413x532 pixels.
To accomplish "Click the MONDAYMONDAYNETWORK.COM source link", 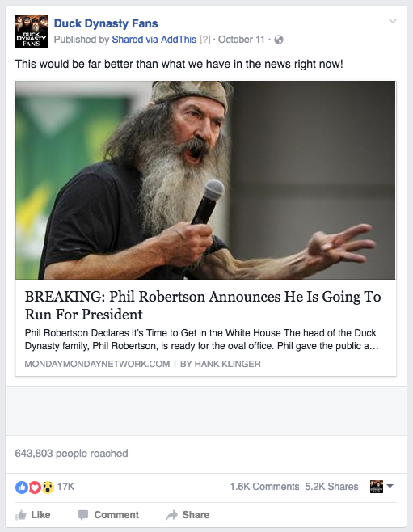I will [x=97, y=364].
